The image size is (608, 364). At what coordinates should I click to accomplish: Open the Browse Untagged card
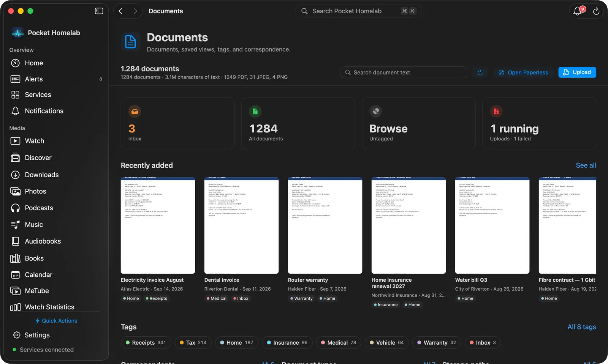coord(418,123)
